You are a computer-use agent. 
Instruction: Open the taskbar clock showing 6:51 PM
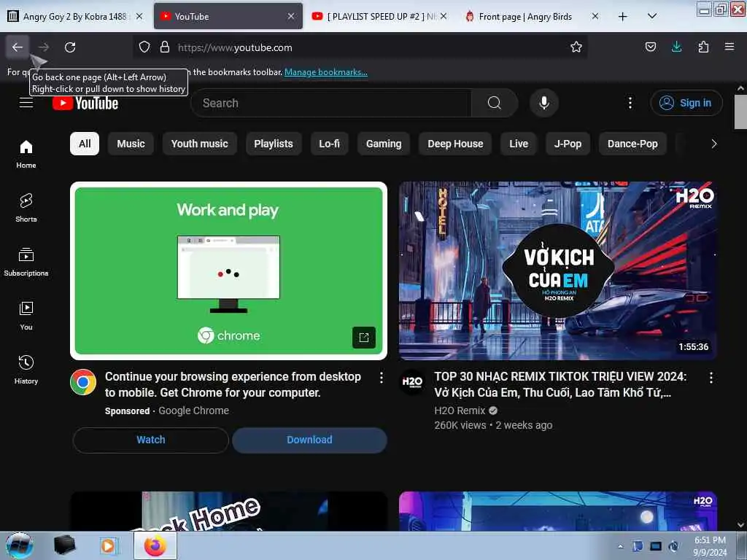point(710,546)
